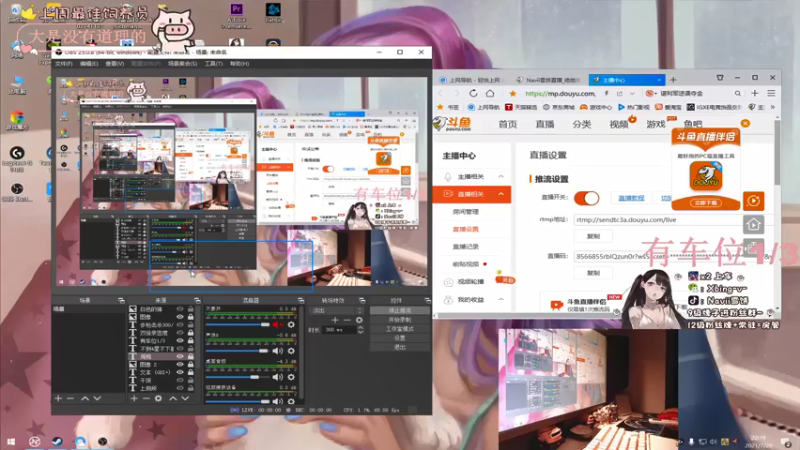Click the transition duration 300 ms field
This screenshot has height=450, width=800.
(338, 330)
